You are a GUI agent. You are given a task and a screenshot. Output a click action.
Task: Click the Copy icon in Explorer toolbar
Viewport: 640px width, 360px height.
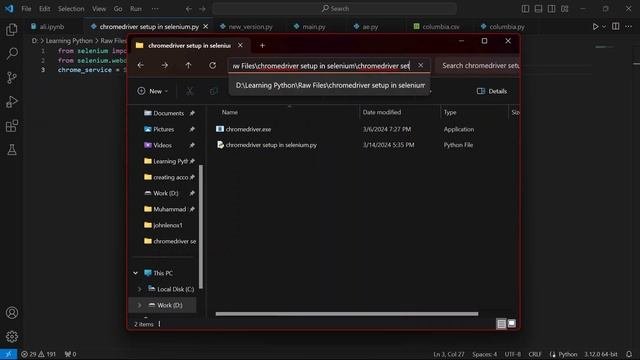tap(213, 91)
